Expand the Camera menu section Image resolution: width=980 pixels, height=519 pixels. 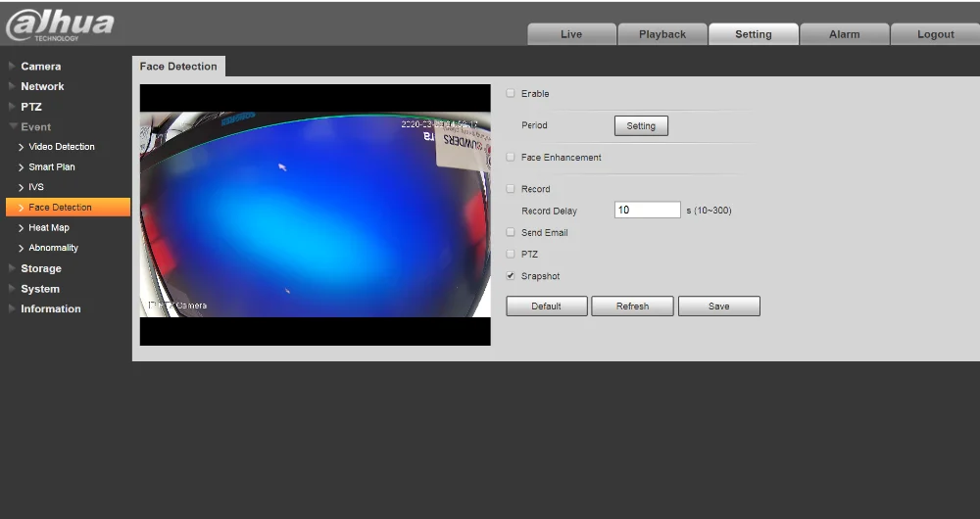[40, 67]
